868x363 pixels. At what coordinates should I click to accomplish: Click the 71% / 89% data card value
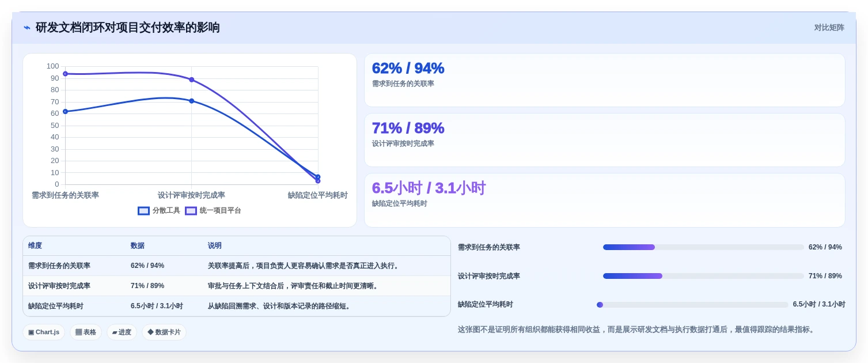coord(408,128)
